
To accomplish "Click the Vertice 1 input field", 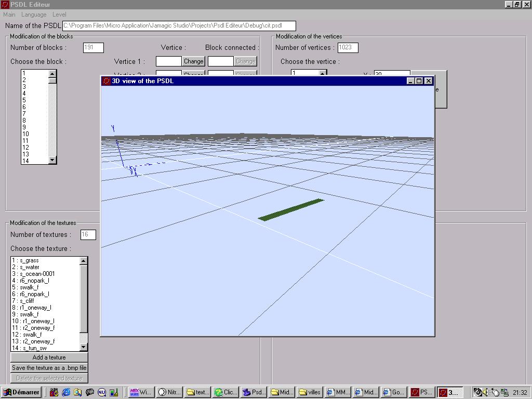I will click(168, 61).
